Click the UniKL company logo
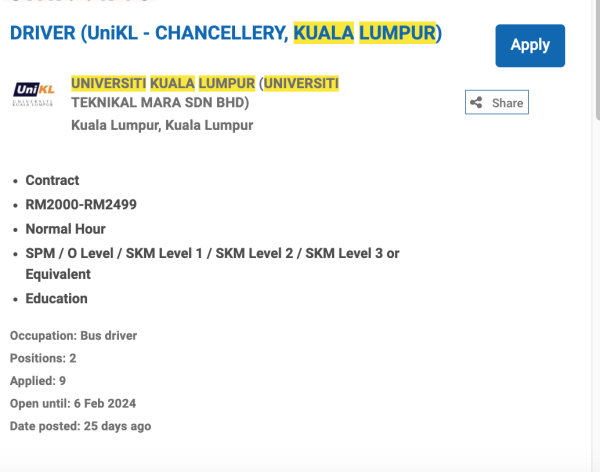 [33, 93]
